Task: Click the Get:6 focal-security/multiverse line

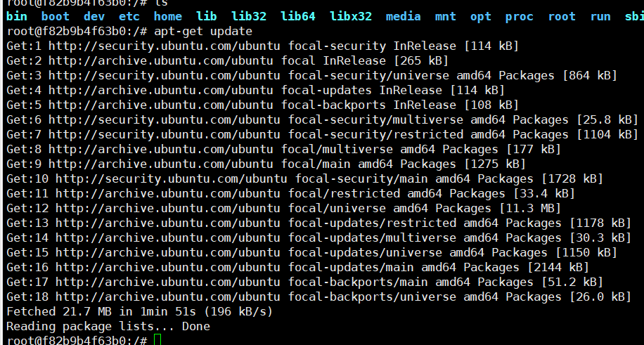Action: pyautogui.click(x=322, y=120)
